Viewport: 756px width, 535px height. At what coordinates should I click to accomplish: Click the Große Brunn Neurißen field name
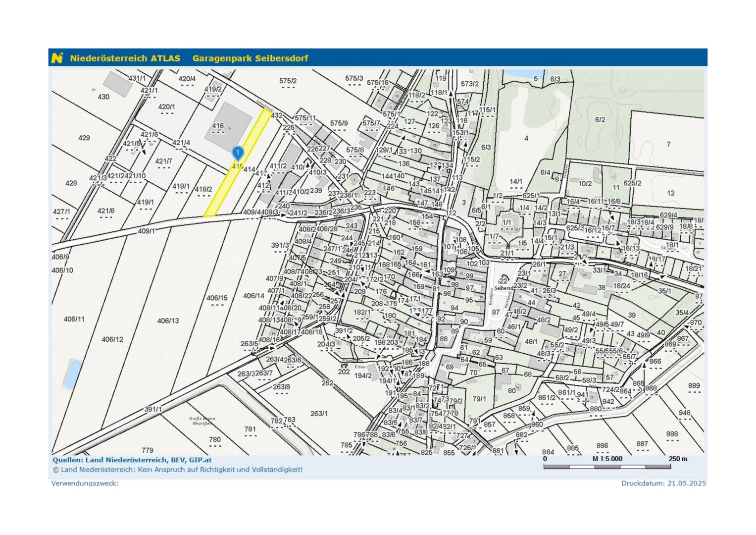pyautogui.click(x=202, y=421)
